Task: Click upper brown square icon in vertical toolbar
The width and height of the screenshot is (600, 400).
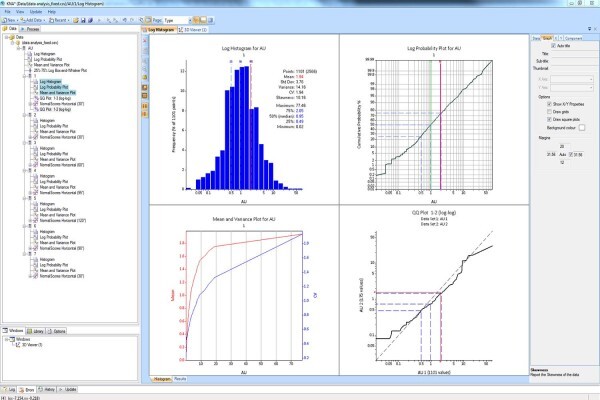Action: (145, 88)
